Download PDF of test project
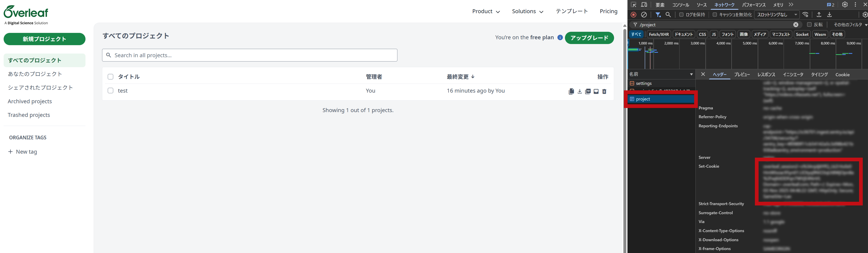Image resolution: width=868 pixels, height=253 pixels. (x=588, y=91)
